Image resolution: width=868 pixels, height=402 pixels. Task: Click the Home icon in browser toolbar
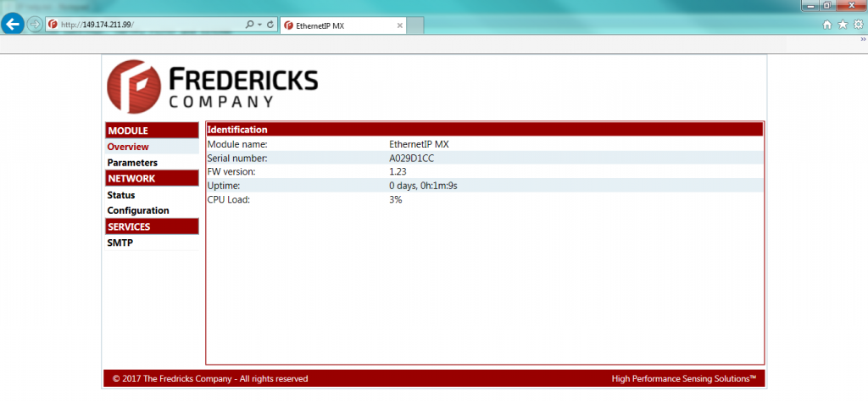(827, 25)
